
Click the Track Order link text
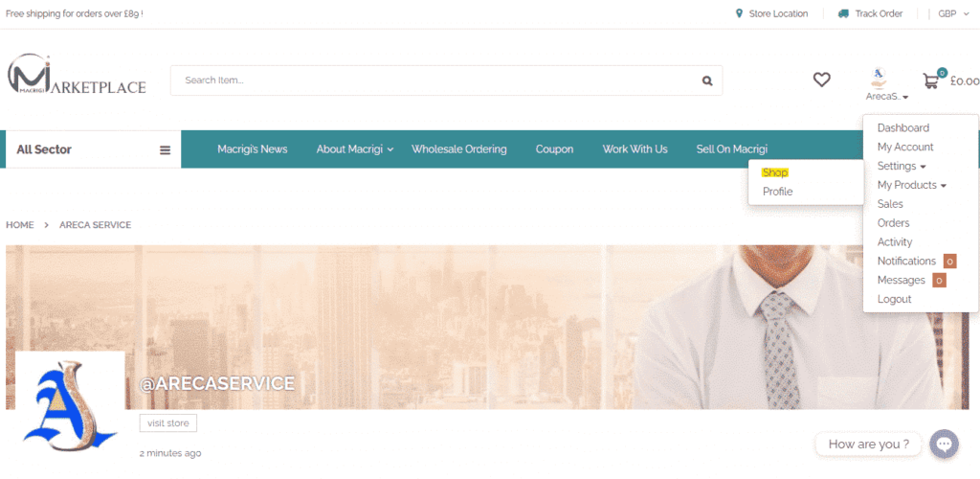point(879,13)
